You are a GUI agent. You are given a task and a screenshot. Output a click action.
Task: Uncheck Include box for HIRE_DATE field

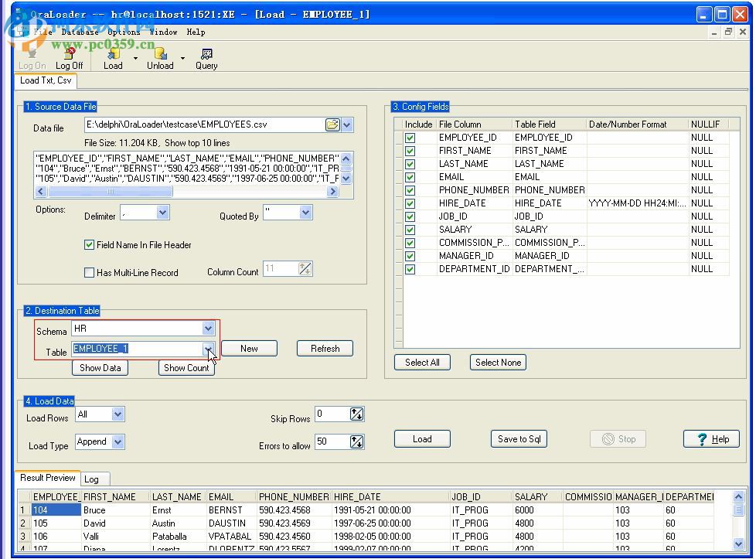coord(410,203)
